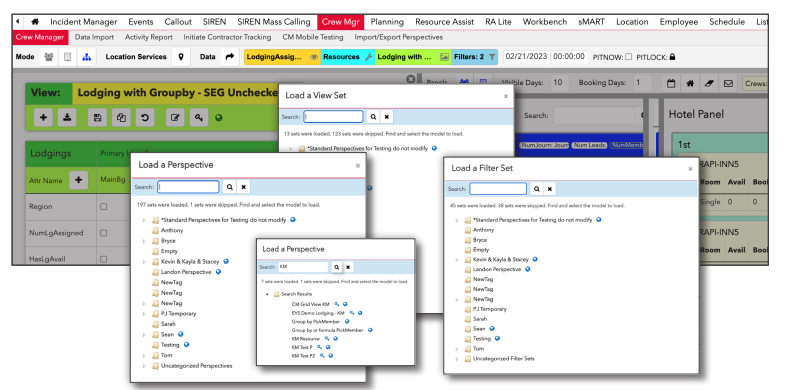Expand Bryce folder in Load a Perspective
The height and width of the screenshot is (390, 785).
tap(144, 241)
